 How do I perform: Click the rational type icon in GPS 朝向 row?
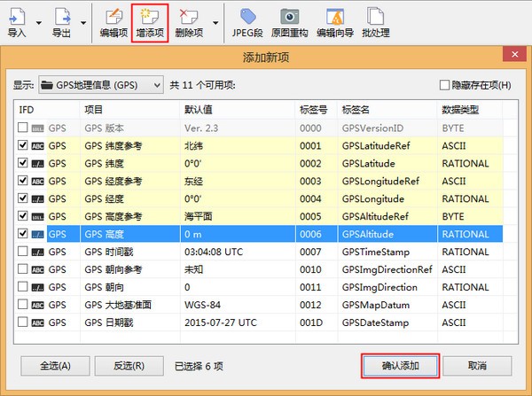[x=37, y=288]
